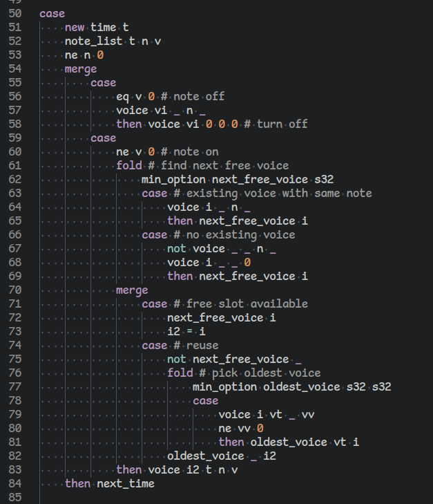433x504 pixels.
Task: Click line number 50 in the gutter
Action: 16,14
